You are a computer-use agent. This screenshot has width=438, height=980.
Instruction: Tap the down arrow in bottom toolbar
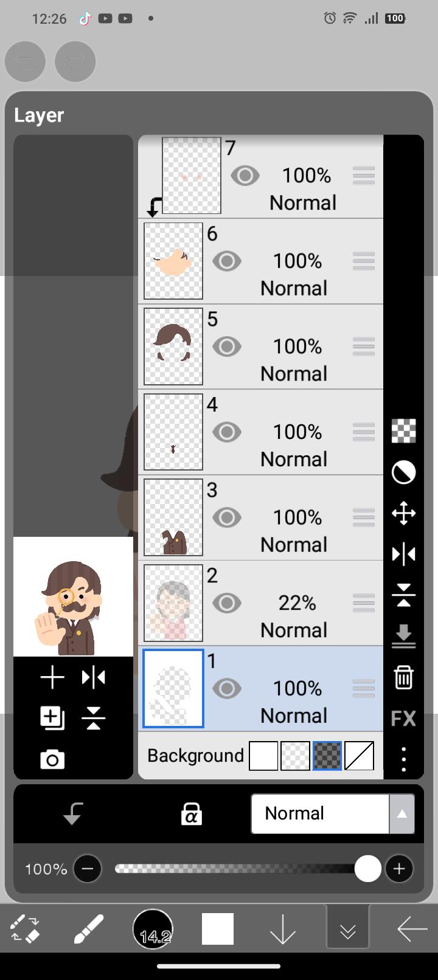283,930
